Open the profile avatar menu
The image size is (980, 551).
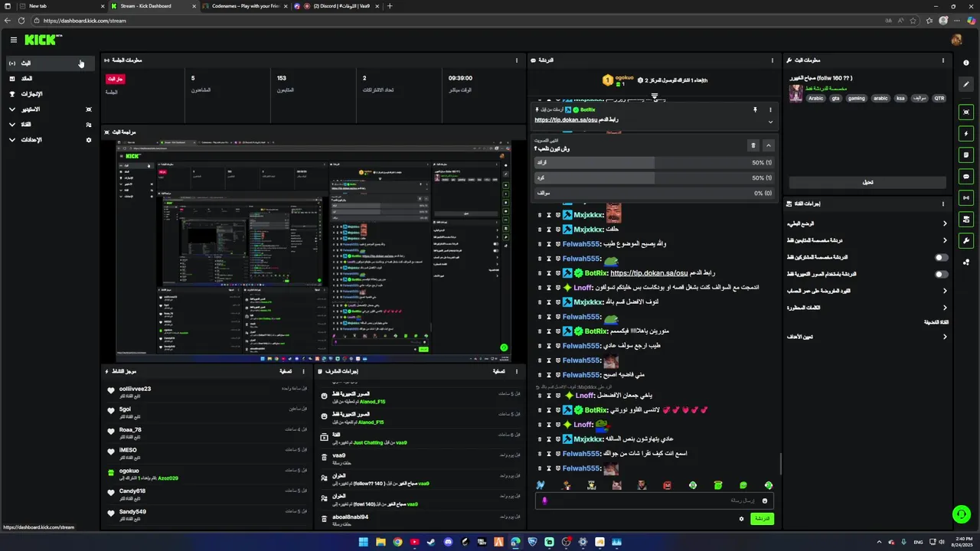point(956,40)
